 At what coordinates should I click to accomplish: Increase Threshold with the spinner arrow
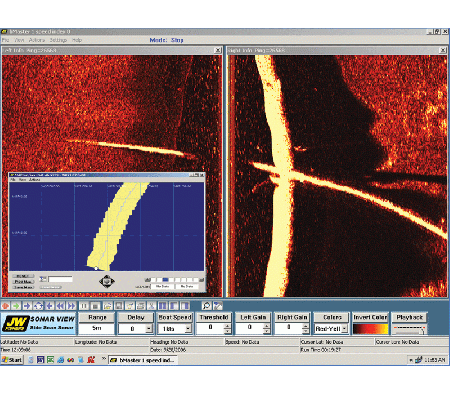coord(227,326)
